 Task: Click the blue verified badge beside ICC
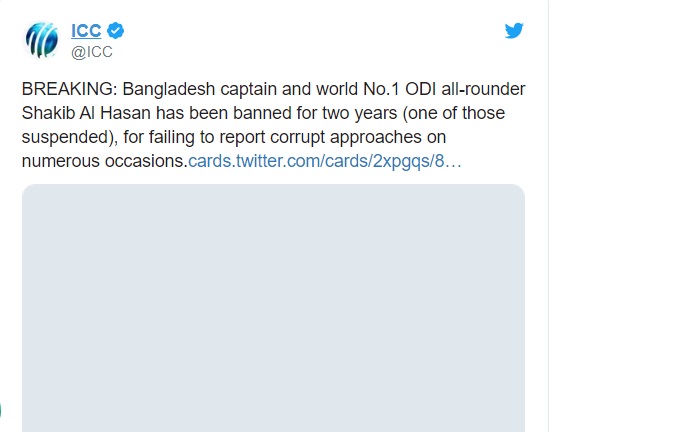point(115,31)
